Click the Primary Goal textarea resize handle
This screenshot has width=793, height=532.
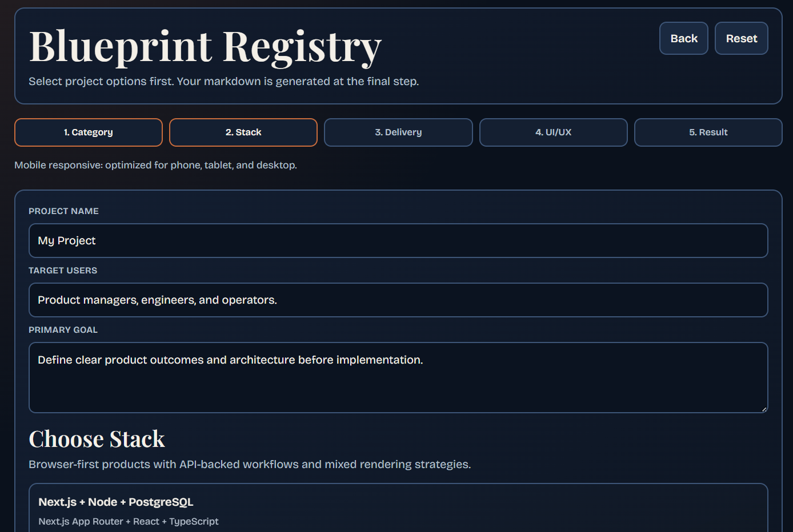pos(764,409)
